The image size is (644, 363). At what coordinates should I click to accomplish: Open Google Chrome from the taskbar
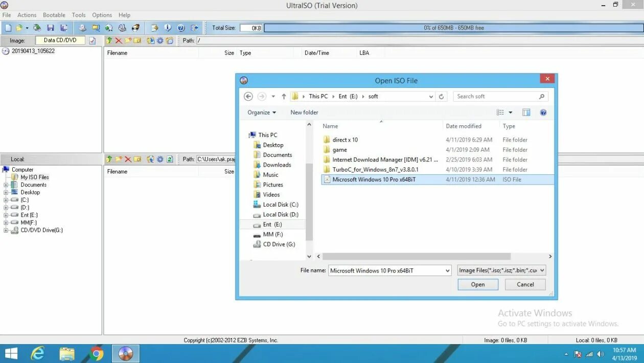(96, 353)
